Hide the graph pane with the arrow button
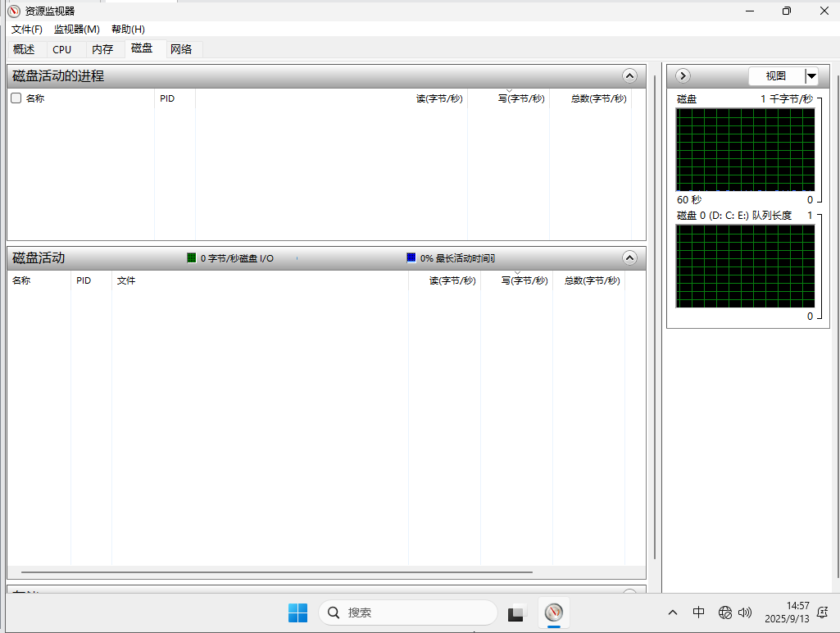This screenshot has height=633, width=840. tap(683, 76)
